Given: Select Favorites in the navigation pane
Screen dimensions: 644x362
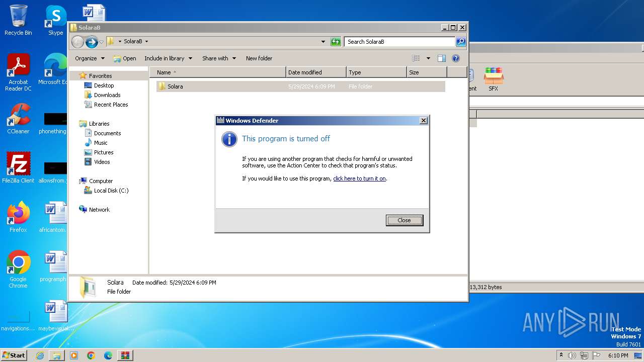Looking at the screenshot, I should tap(100, 76).
